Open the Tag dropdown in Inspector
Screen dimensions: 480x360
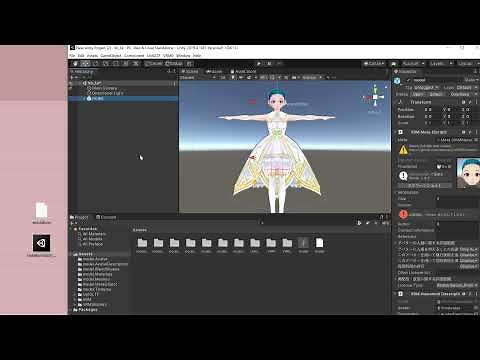[426, 88]
